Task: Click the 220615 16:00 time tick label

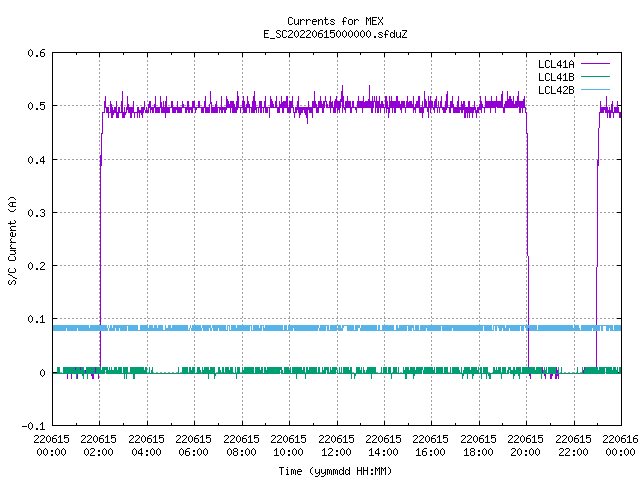Action: click(x=430, y=445)
